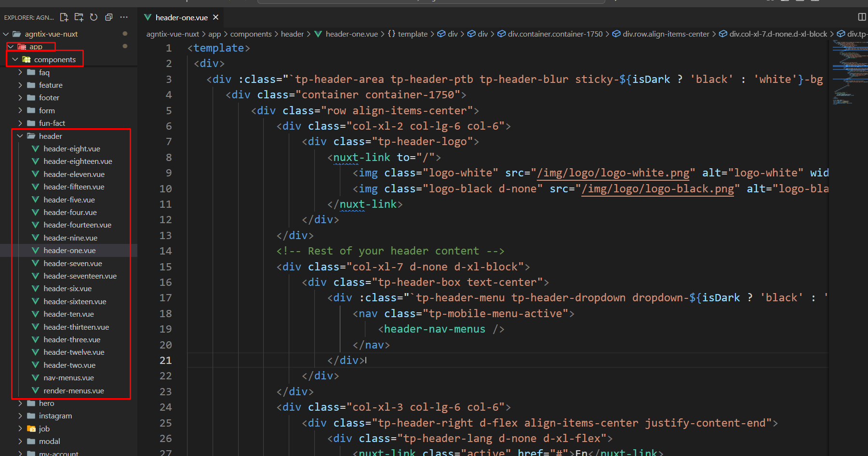Expand the faq folder
Screen dimensions: 868x456
pos(20,72)
